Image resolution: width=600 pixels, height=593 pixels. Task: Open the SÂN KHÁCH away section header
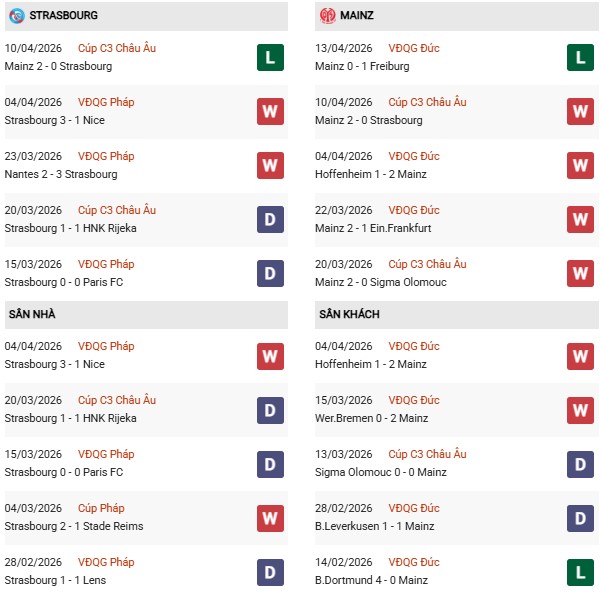point(351,315)
